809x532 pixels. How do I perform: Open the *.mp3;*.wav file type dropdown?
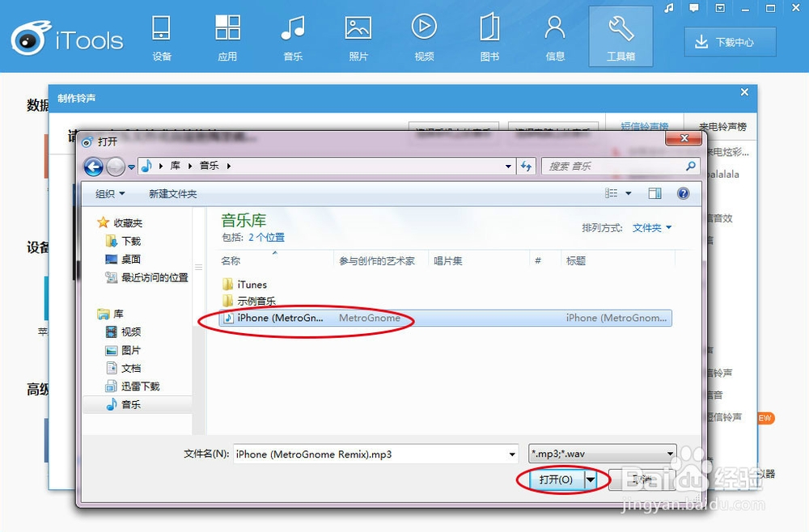pos(602,454)
